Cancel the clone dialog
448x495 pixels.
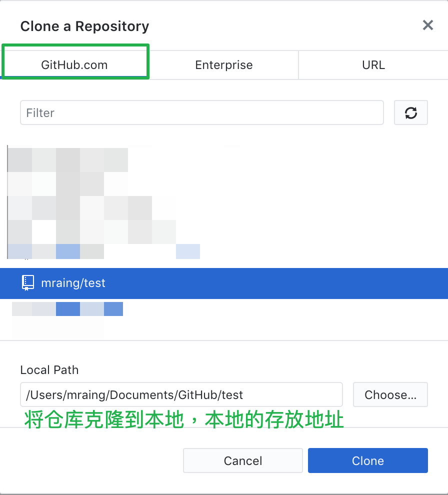243,460
